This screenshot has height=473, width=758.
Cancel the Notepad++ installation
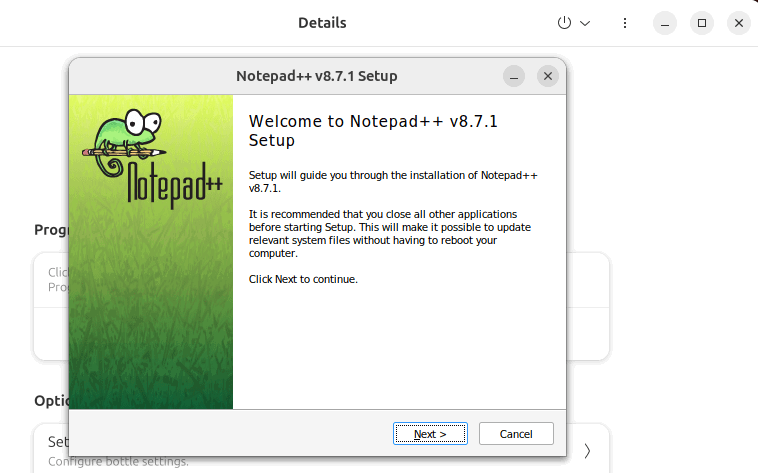pyautogui.click(x=516, y=434)
